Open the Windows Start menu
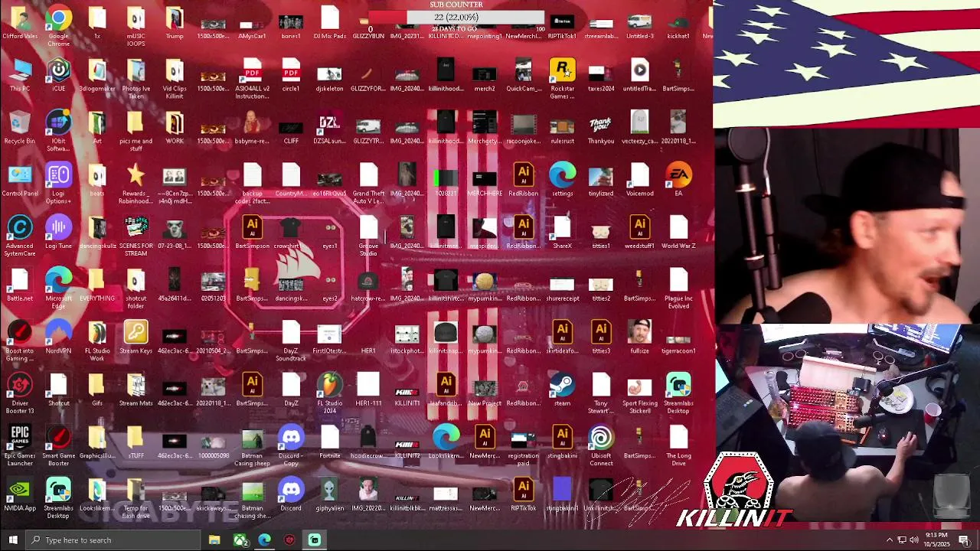This screenshot has width=980, height=551. tap(11, 540)
